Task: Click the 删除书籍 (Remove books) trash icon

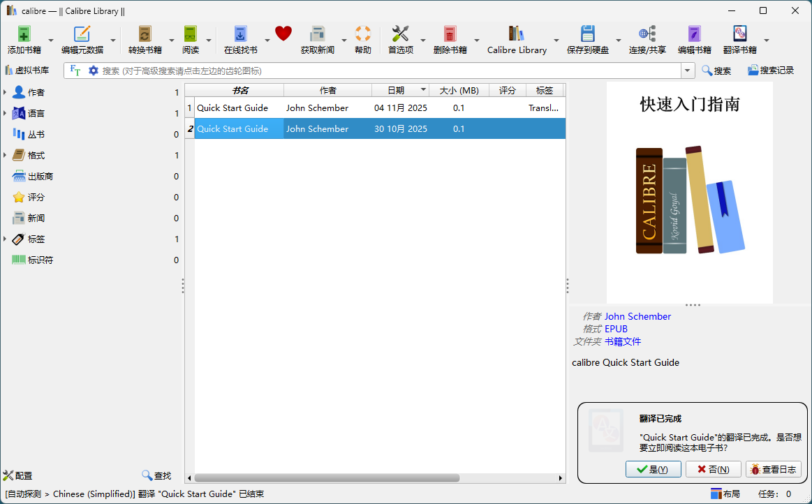Action: [450, 34]
